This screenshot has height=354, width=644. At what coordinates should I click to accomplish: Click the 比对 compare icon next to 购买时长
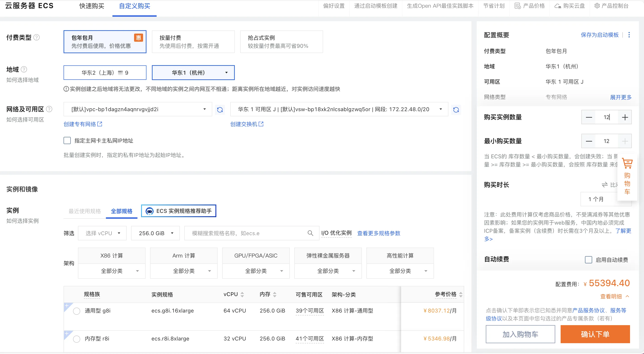[605, 185]
